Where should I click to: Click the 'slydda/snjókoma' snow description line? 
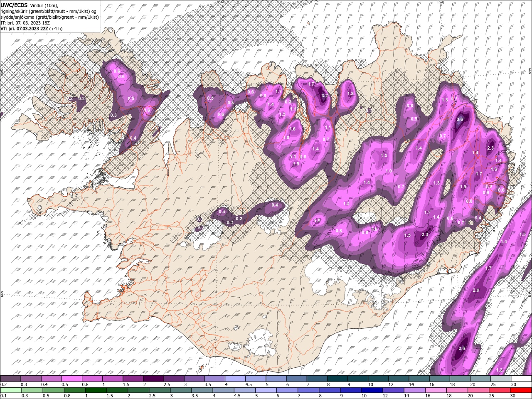pos(49,17)
